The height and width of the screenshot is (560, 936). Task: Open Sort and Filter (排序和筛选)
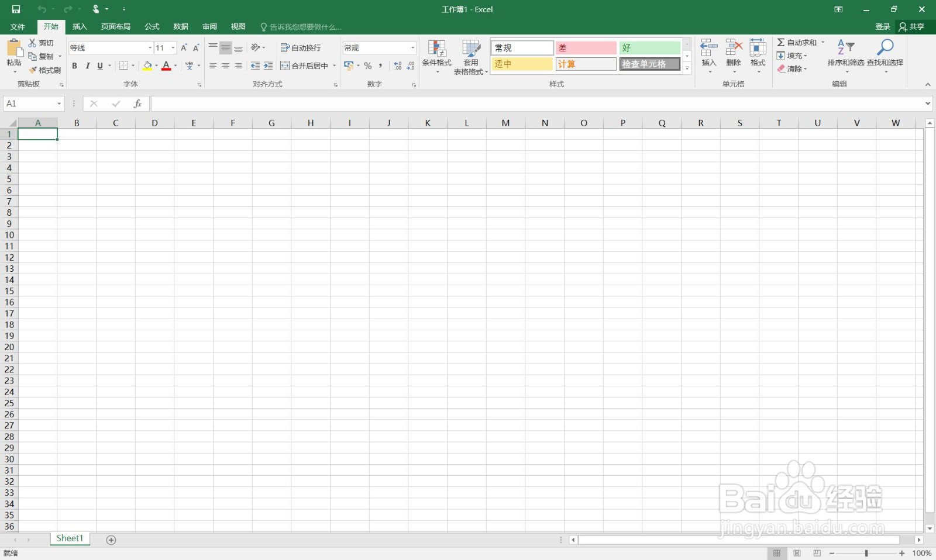pyautogui.click(x=846, y=56)
